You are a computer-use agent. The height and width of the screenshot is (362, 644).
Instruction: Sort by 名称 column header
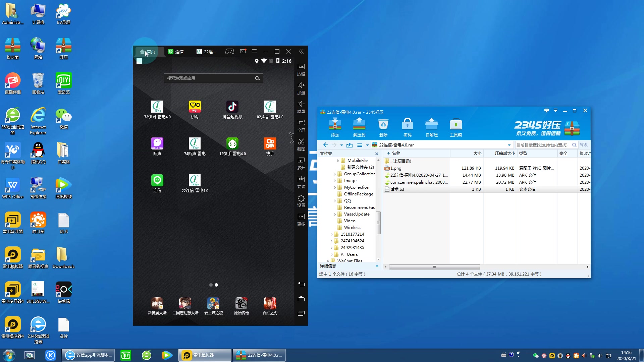point(417,154)
